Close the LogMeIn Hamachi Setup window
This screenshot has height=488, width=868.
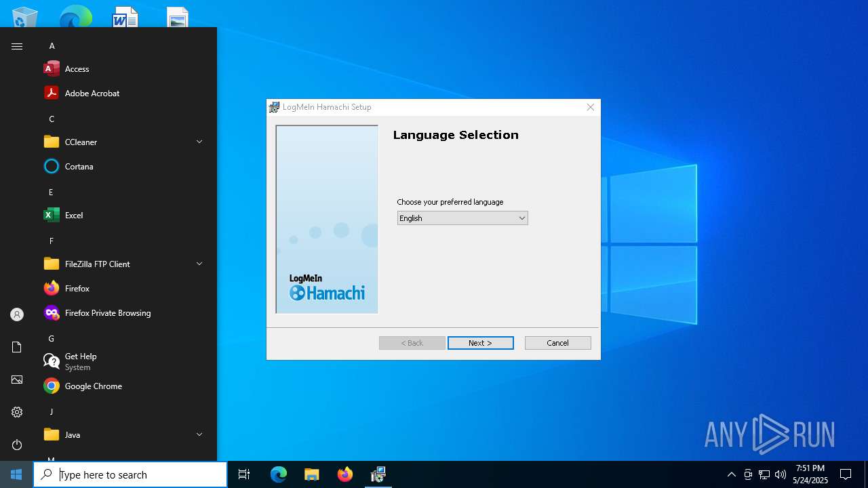click(x=590, y=107)
